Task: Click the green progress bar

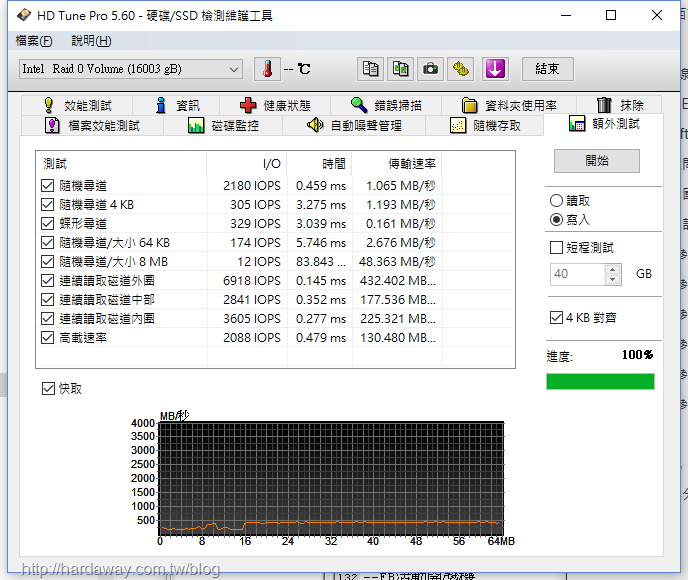Action: click(600, 381)
